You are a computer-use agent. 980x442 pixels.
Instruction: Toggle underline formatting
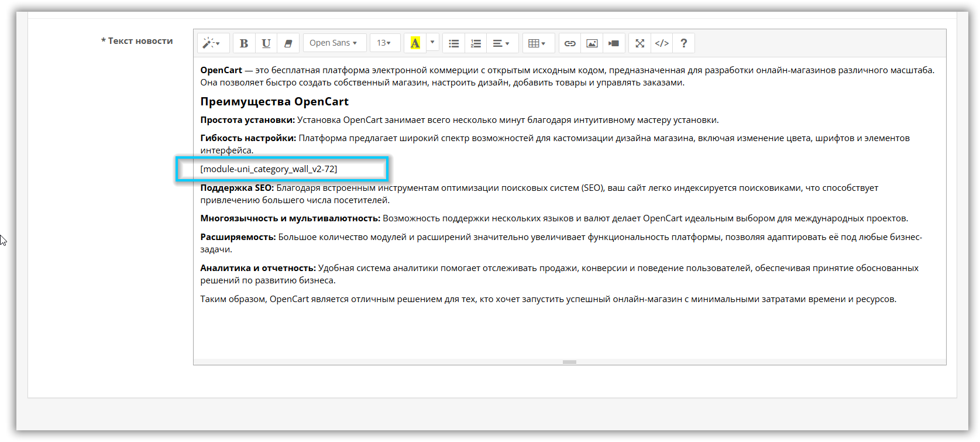coord(266,43)
